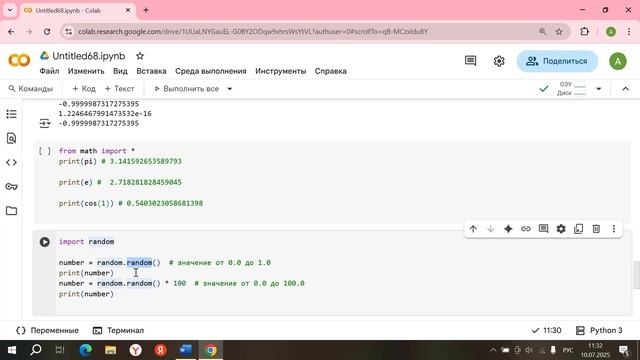Move the cell up with arrow

(473, 229)
